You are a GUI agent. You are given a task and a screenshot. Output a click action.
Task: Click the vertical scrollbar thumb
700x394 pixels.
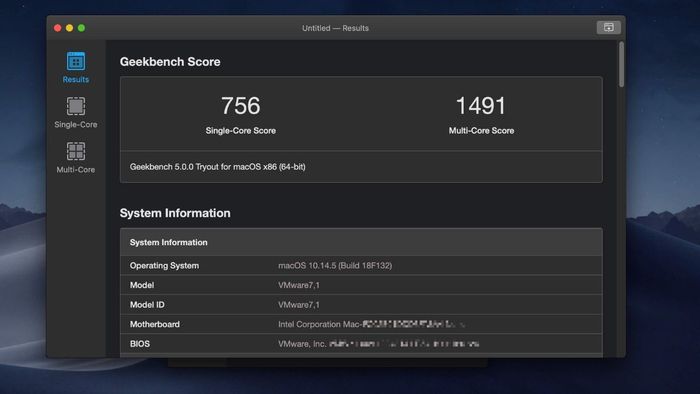click(x=621, y=65)
